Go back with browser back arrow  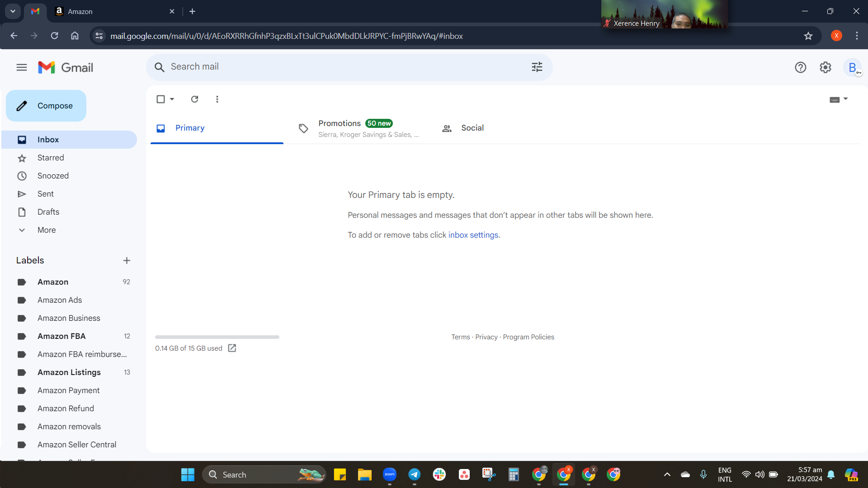14,36
